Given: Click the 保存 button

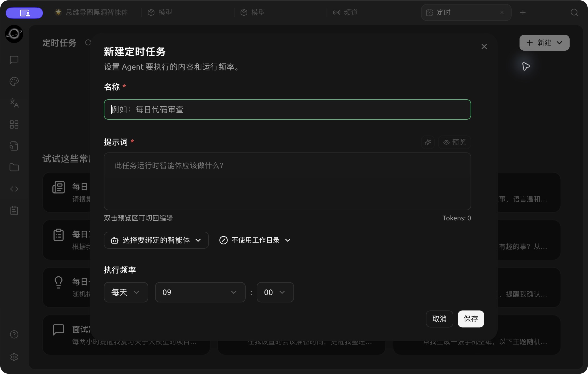Looking at the screenshot, I should click(x=471, y=319).
